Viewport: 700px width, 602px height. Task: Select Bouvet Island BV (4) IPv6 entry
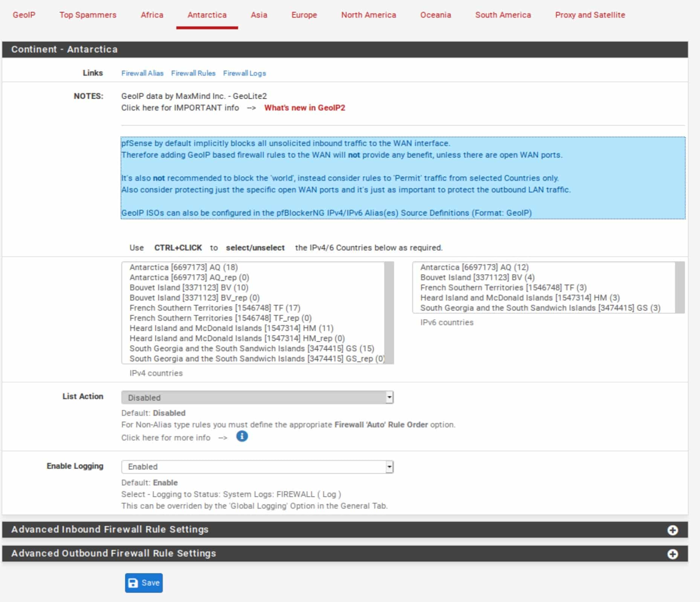544,277
